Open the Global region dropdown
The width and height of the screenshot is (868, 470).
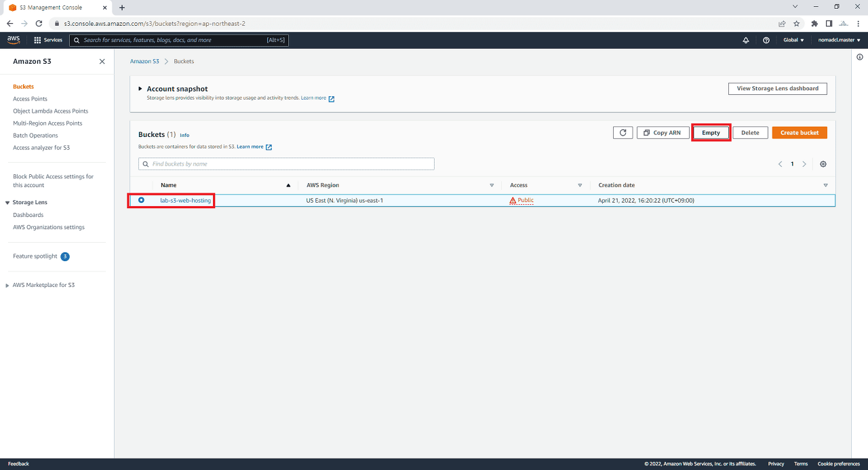tap(793, 40)
